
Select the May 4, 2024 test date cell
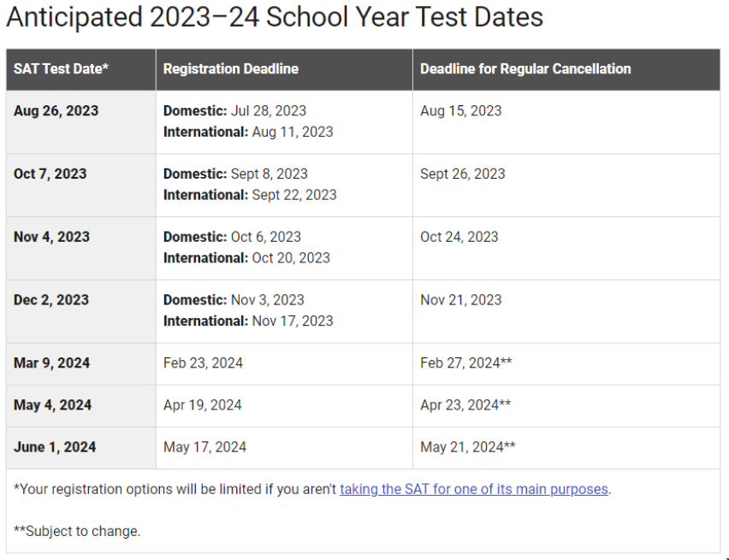(81, 406)
